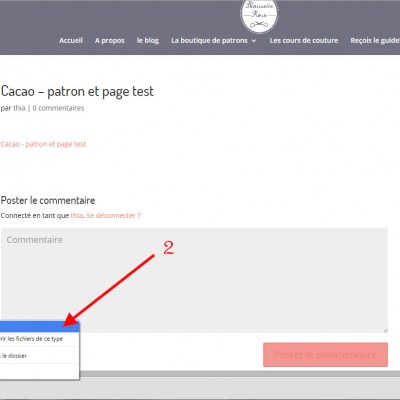Open La boutique de patrons menu
This screenshot has height=400, width=400.
(x=209, y=40)
